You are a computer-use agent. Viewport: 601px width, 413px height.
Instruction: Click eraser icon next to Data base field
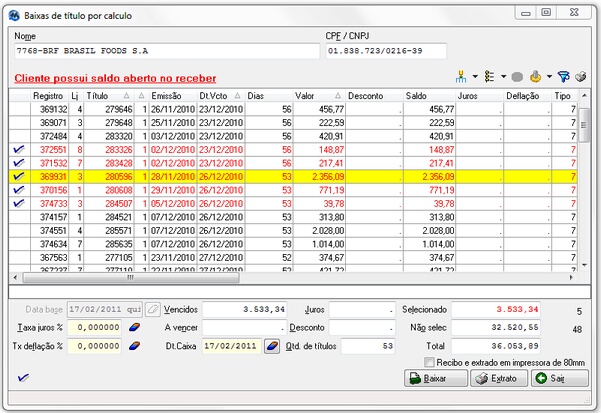pos(153,310)
